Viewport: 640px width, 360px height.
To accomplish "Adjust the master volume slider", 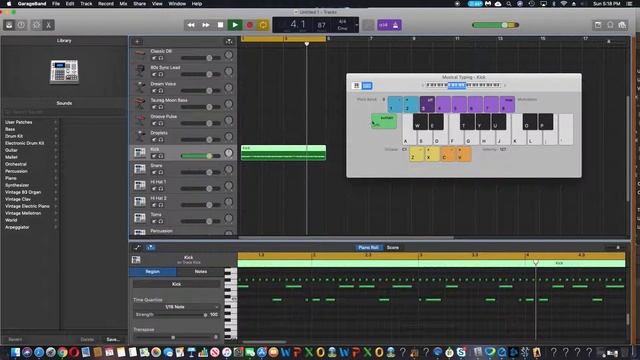I will tap(496, 25).
